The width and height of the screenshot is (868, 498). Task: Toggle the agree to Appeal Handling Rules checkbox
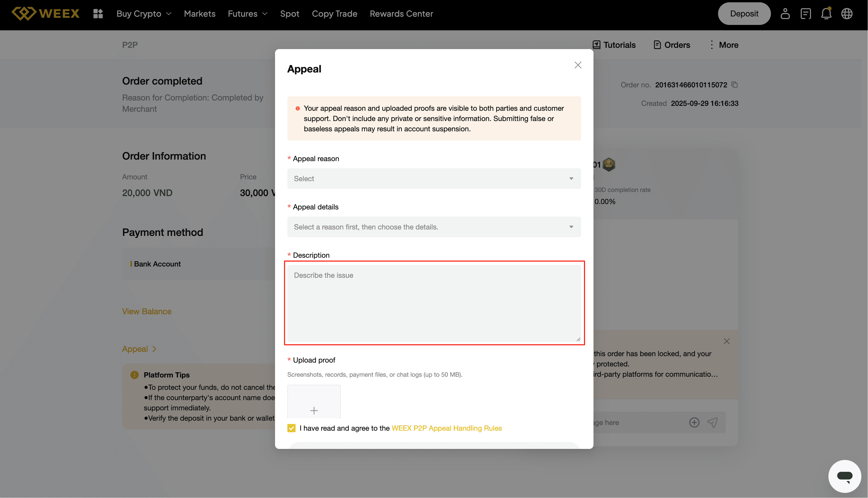pos(291,428)
